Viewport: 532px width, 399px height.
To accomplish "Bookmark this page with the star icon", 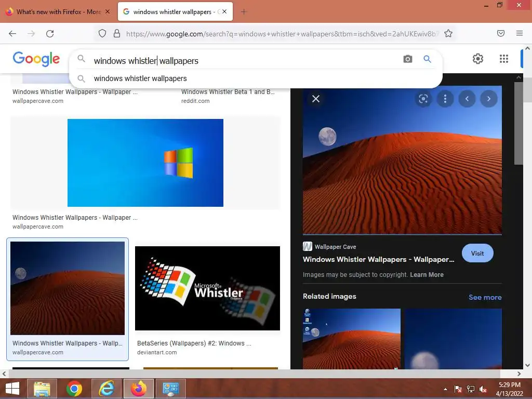I will click(x=448, y=34).
